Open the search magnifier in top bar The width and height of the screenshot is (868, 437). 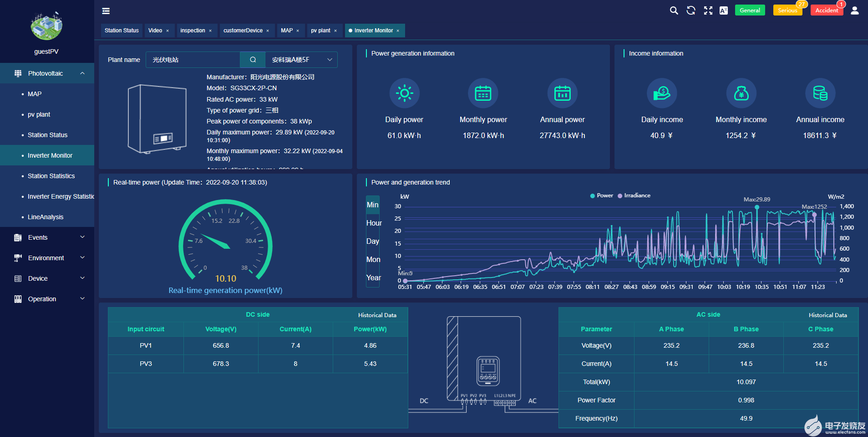coord(674,10)
